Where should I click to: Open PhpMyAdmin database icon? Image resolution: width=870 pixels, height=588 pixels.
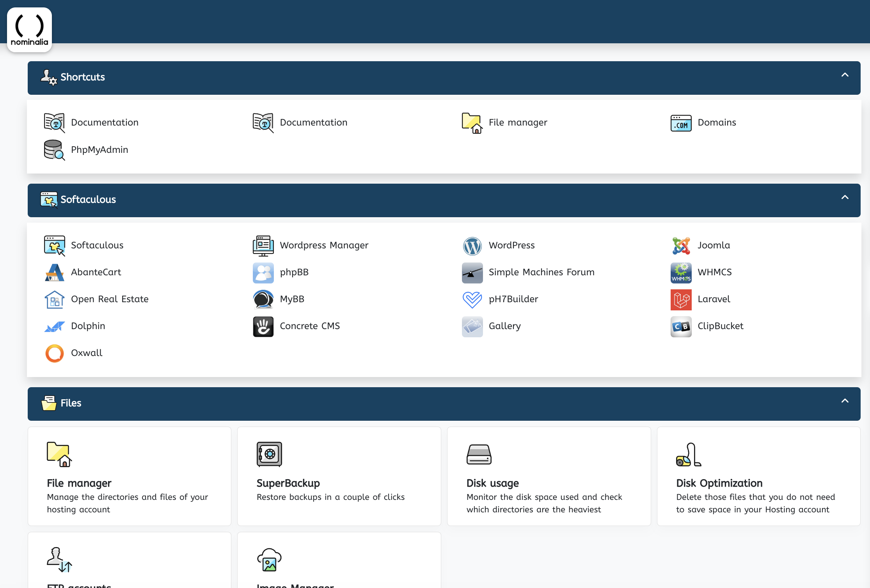click(x=54, y=150)
